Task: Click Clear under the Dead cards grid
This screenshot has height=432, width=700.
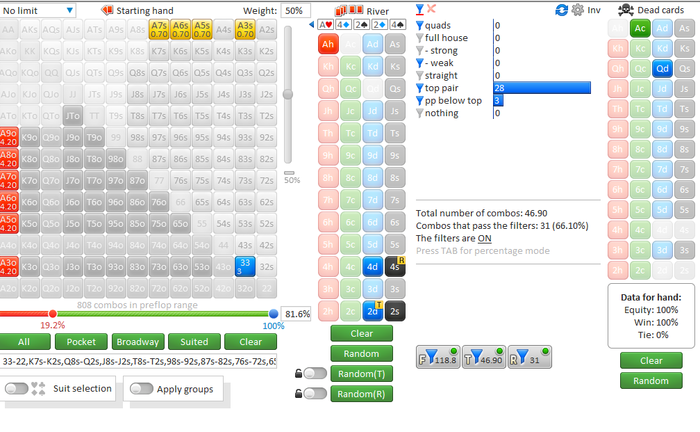Action: pyautogui.click(x=651, y=361)
